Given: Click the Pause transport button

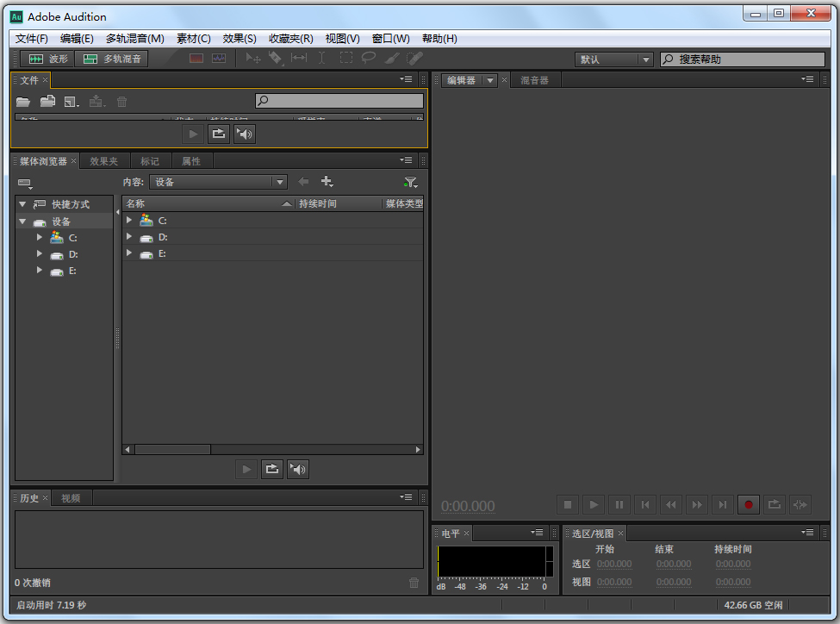Looking at the screenshot, I should 619,504.
